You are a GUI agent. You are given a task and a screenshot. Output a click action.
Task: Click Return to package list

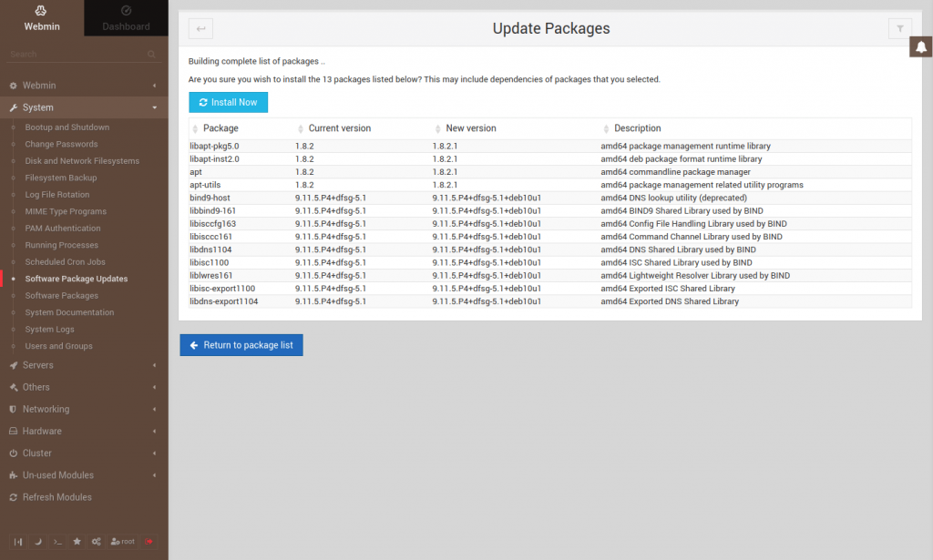pyautogui.click(x=241, y=345)
